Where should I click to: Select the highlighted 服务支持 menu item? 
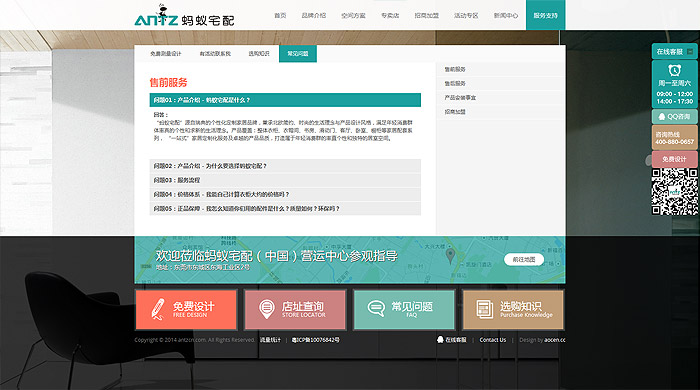[x=546, y=15]
